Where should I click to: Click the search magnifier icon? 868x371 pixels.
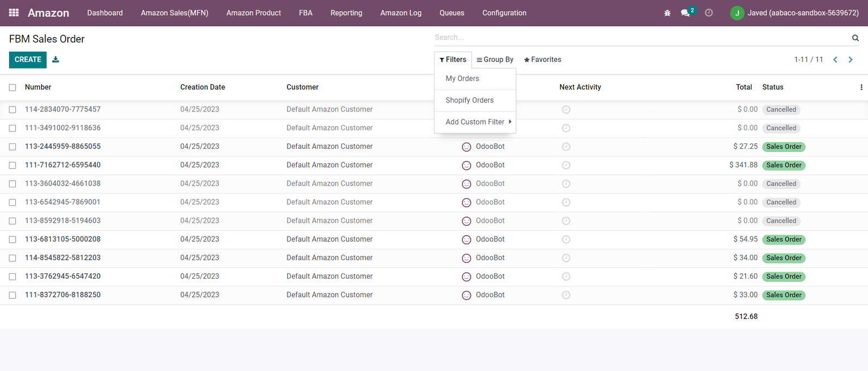tap(856, 38)
